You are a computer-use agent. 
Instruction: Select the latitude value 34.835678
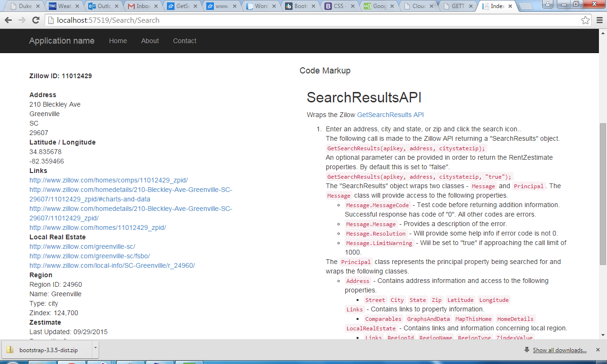[46, 152]
